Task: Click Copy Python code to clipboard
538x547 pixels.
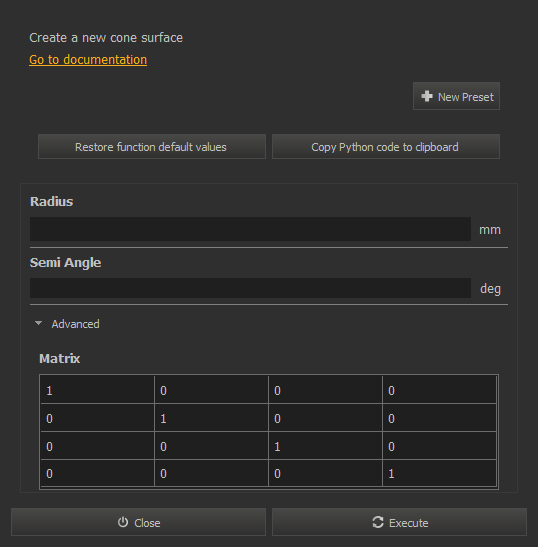Action: (x=386, y=147)
